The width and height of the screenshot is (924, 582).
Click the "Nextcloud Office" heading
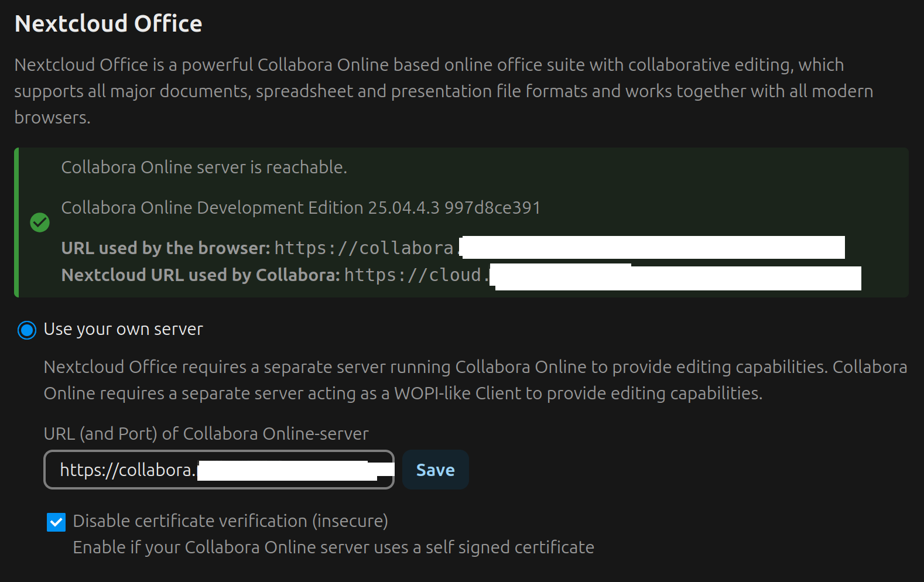(x=108, y=24)
